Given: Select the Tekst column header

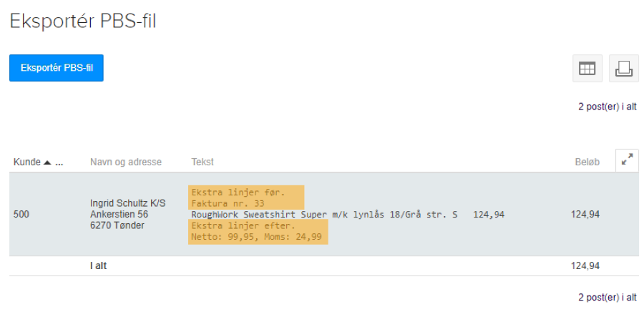Looking at the screenshot, I should (203, 162).
